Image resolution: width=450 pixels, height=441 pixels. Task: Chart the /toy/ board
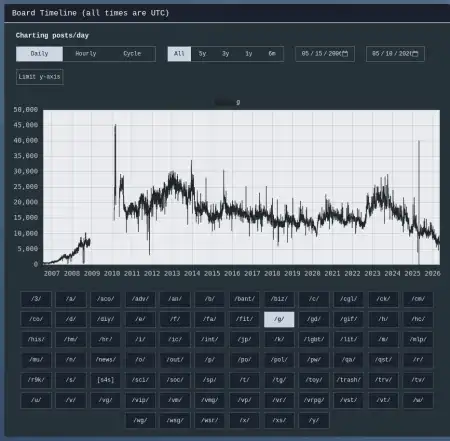pyautogui.click(x=314, y=380)
